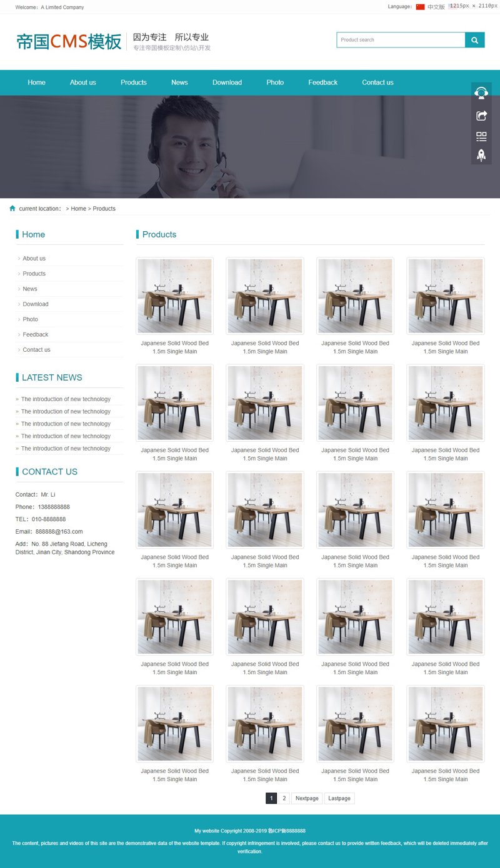Image resolution: width=500 pixels, height=868 pixels.
Task: Go to News in the navigation bar
Action: coord(179,82)
